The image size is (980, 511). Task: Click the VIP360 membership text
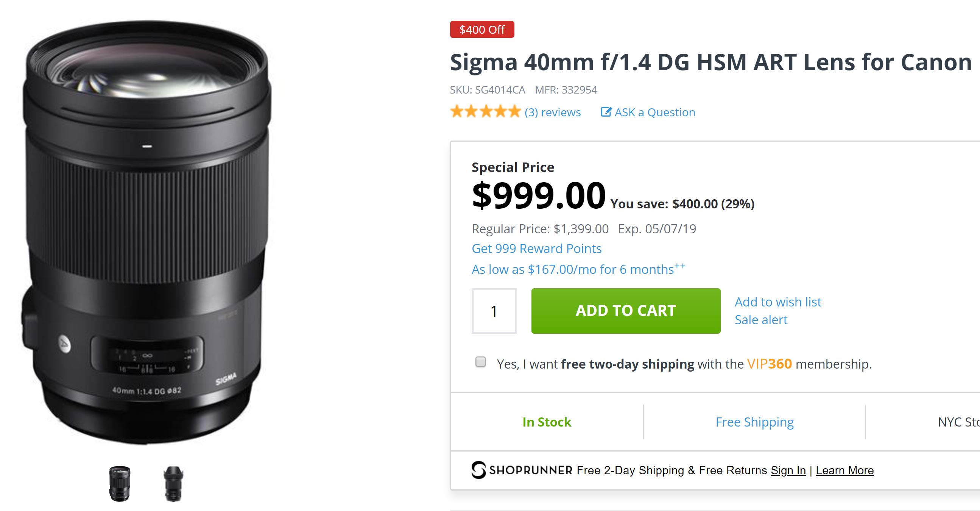(769, 364)
